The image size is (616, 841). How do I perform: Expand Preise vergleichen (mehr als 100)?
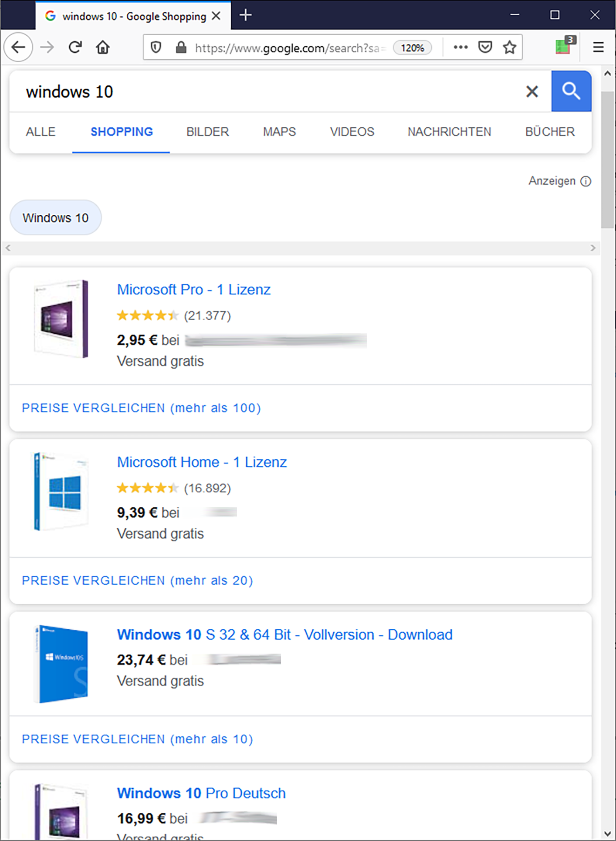pos(141,408)
